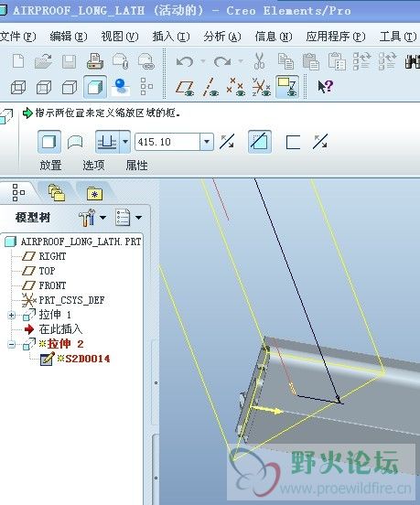Switch to folder browser tab

(57, 193)
